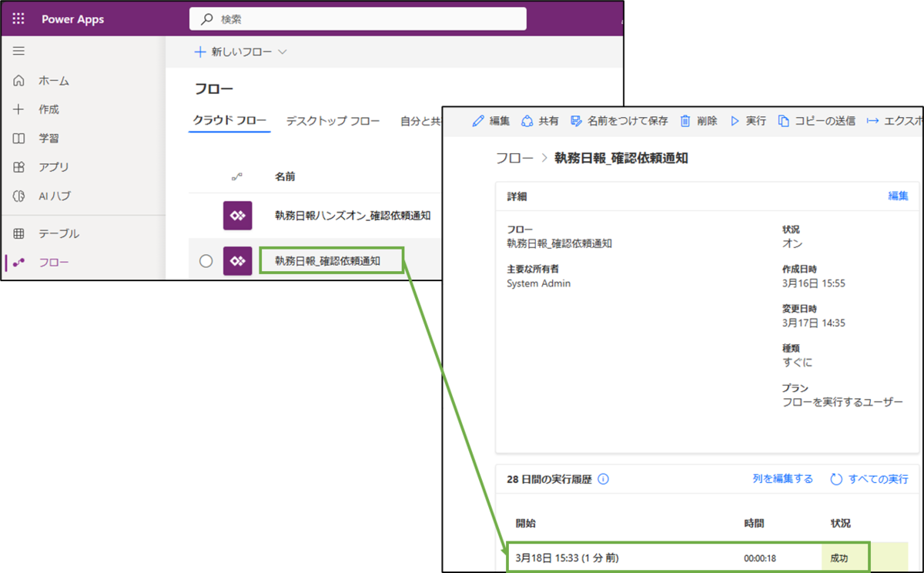This screenshot has height=573, width=924.
Task: Click the テーブル grid icon in sidebar
Action: (x=19, y=233)
